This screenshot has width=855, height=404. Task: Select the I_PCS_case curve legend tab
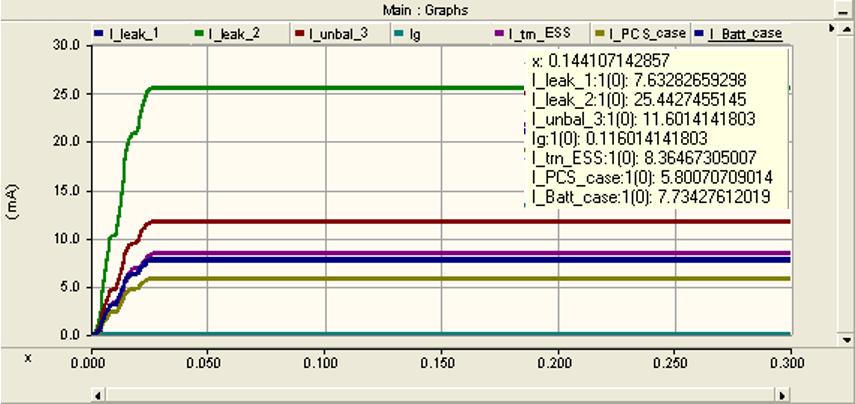(641, 33)
